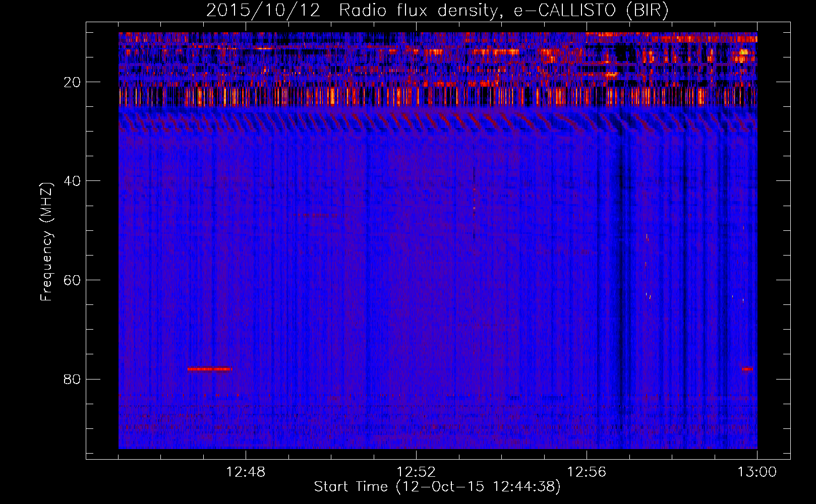Click the 12:48 time tick label
The height and width of the screenshot is (504, 816).
pyautogui.click(x=246, y=472)
